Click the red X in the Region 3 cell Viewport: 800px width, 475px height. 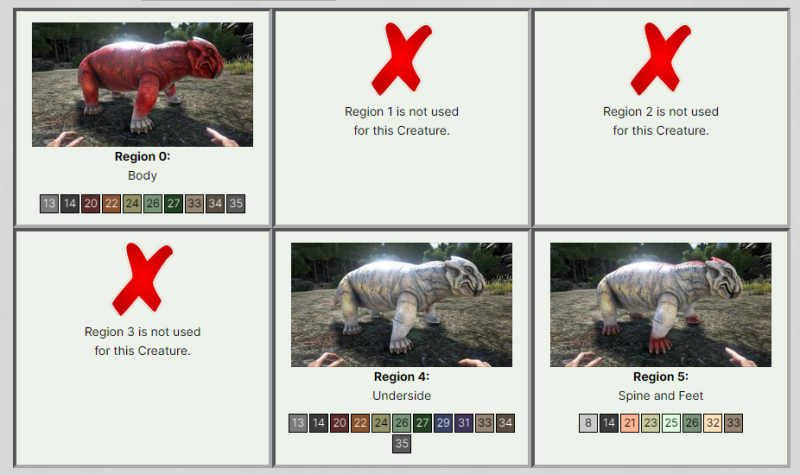(142, 279)
